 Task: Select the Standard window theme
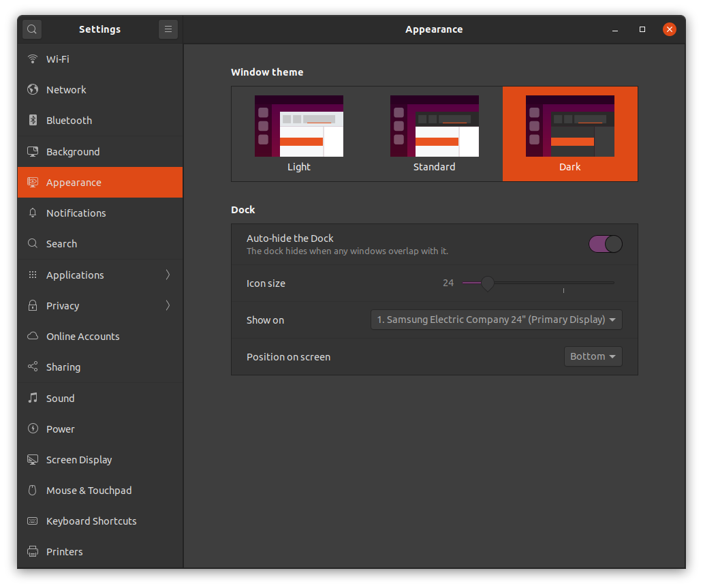[x=435, y=134]
